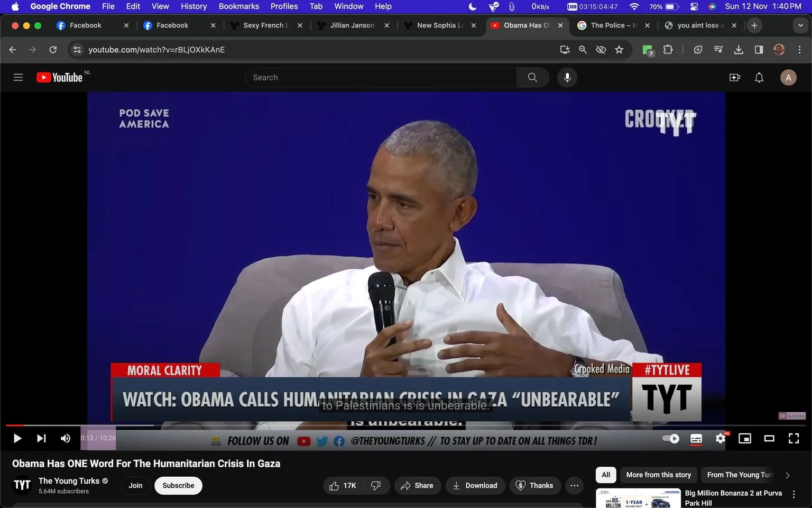The height and width of the screenshot is (508, 812).
Task: Open media controls icon in toolbar
Action: (x=718, y=49)
